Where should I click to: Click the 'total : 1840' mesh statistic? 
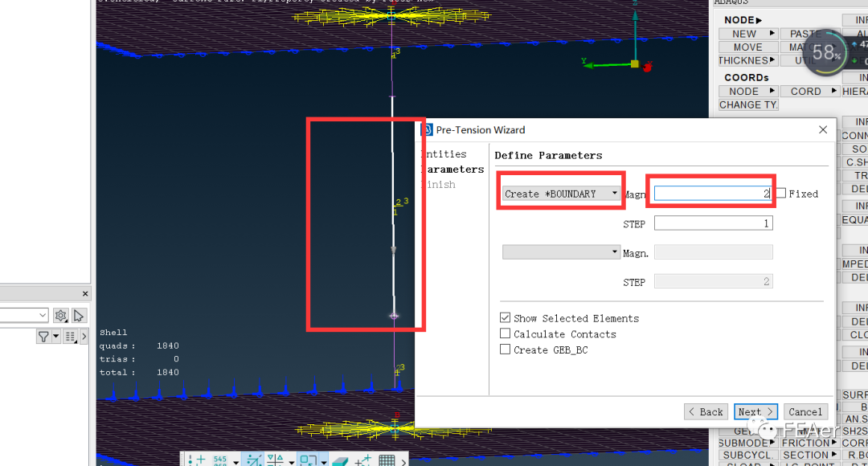[x=139, y=373]
